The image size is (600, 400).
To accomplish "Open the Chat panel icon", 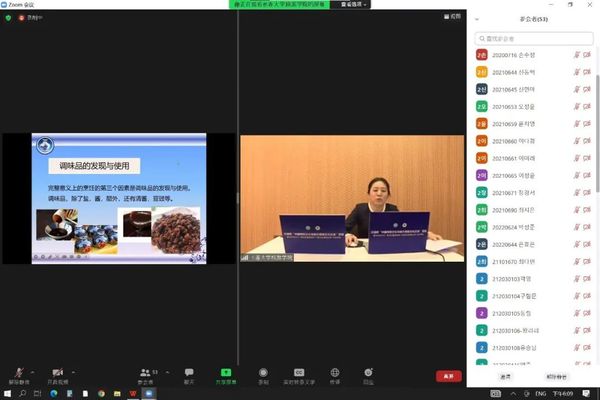I will (x=188, y=371).
